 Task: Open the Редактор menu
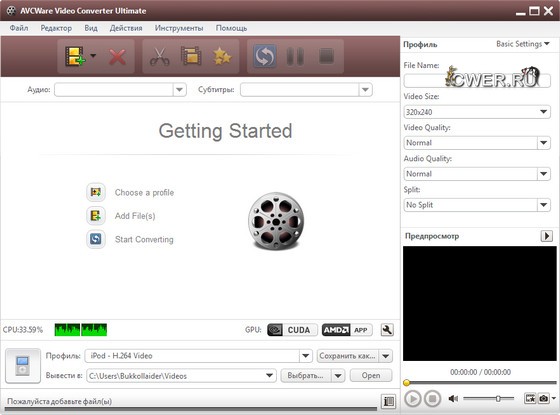coord(56,28)
